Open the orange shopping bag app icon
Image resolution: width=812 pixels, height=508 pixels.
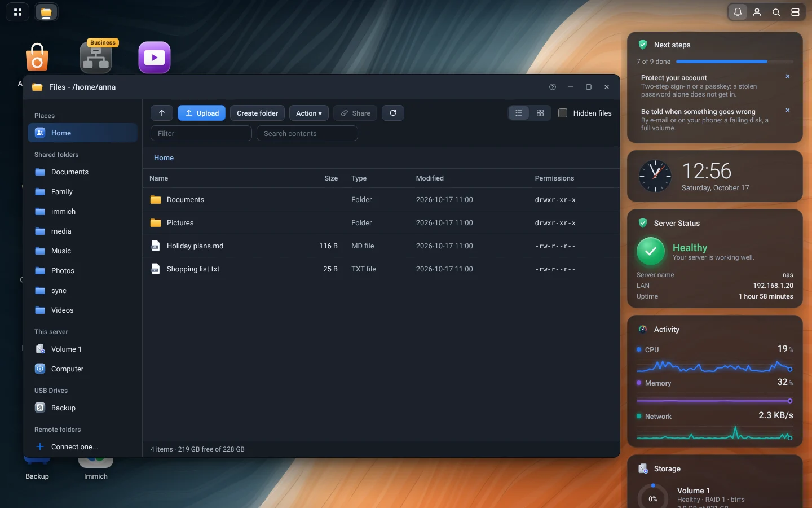click(37, 57)
